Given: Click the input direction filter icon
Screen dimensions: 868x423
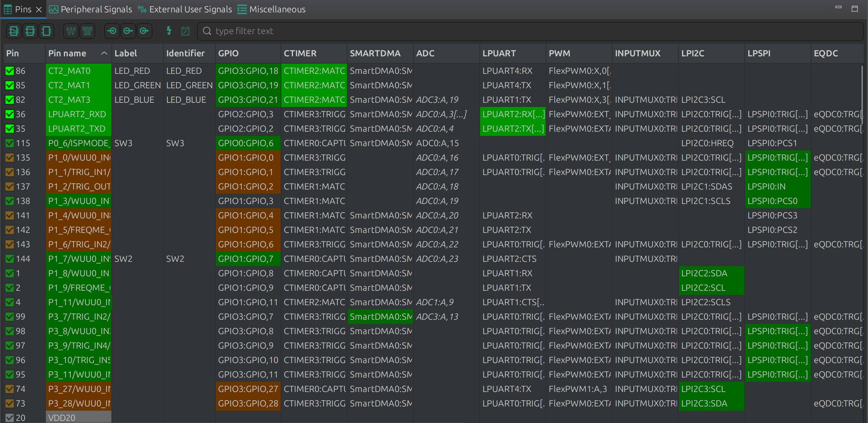Looking at the screenshot, I should pos(112,31).
